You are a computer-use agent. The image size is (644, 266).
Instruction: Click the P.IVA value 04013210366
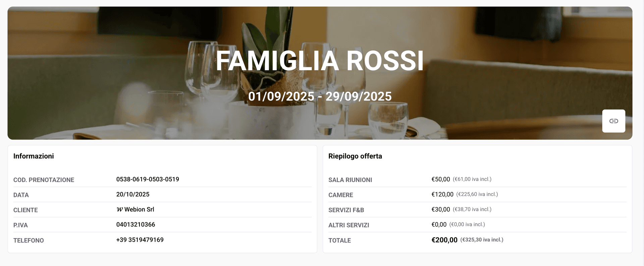[136, 225]
